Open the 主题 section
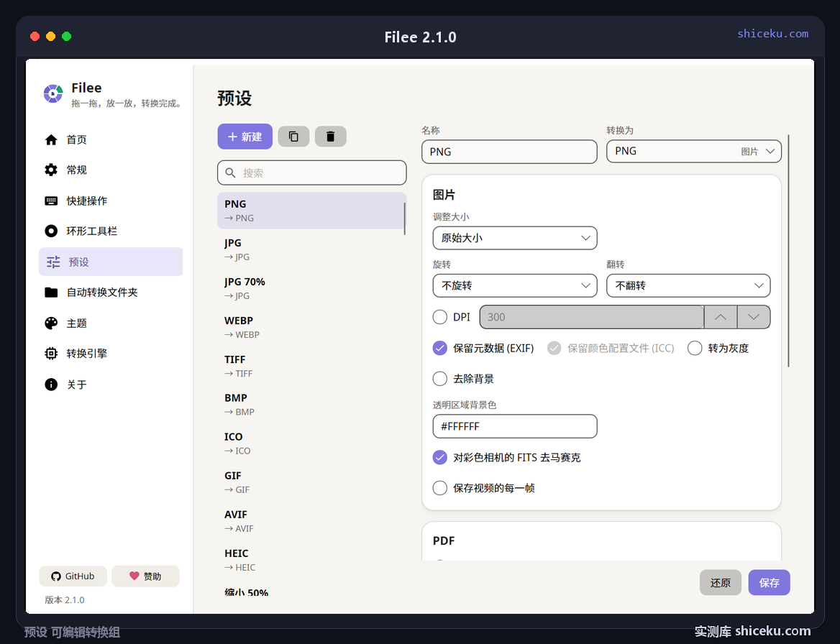Image resolution: width=840 pixels, height=644 pixels. point(110,323)
